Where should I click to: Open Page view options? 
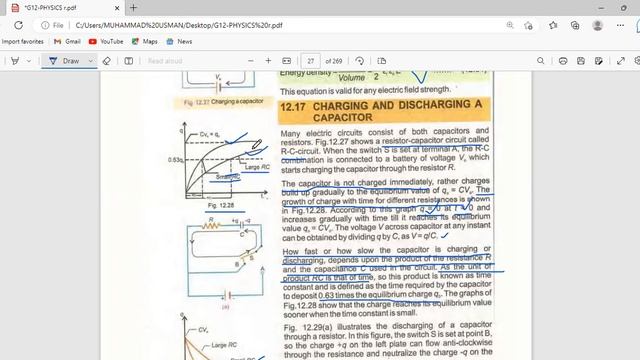tap(382, 61)
